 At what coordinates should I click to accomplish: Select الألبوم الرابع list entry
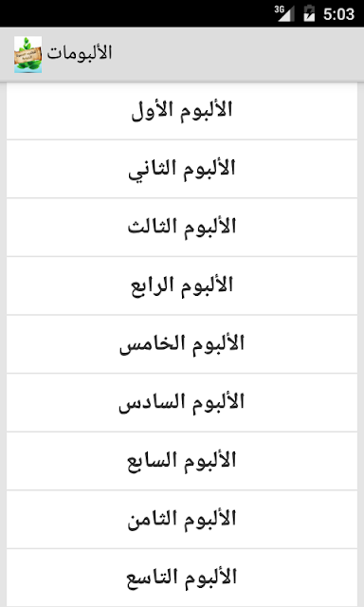tap(182, 286)
